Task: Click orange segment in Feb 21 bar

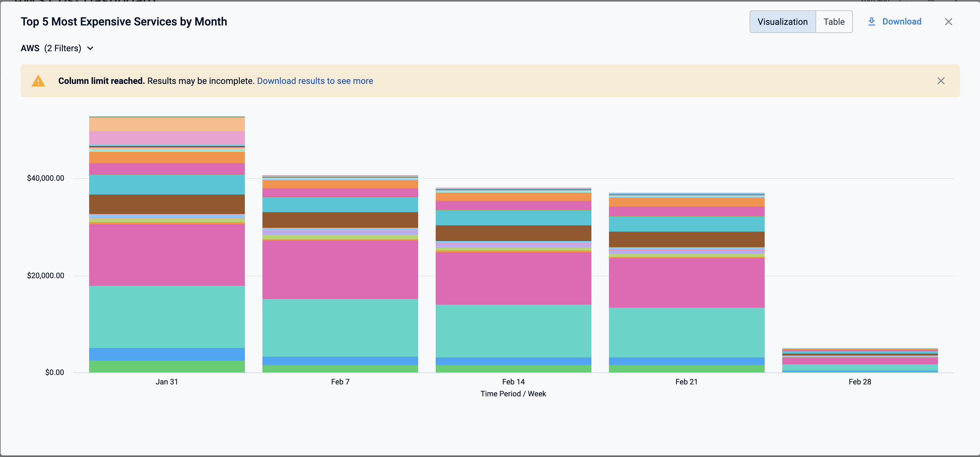Action: point(686,202)
